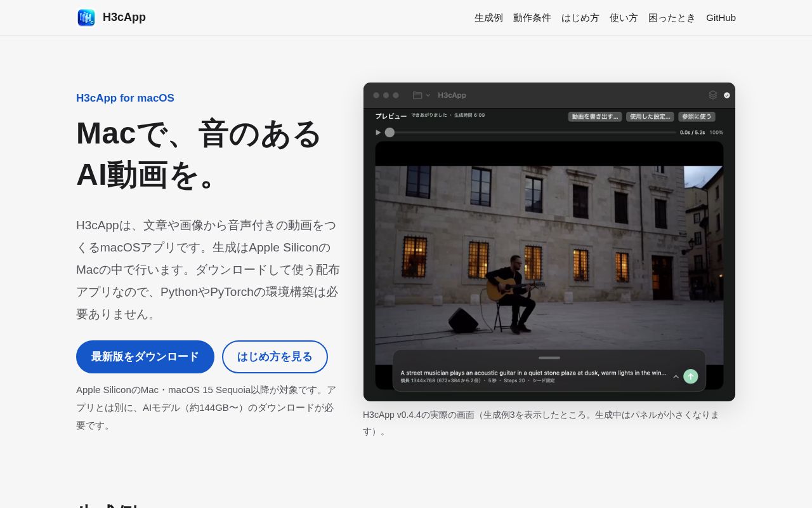Open the dropdown arrow beside folder icon
812x508 pixels.
pyautogui.click(x=428, y=95)
